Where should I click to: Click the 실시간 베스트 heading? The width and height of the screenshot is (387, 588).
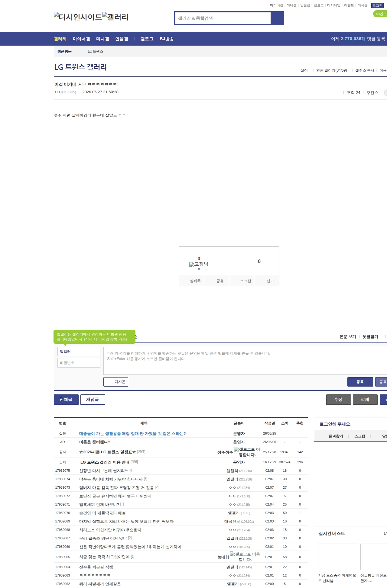click(332, 533)
